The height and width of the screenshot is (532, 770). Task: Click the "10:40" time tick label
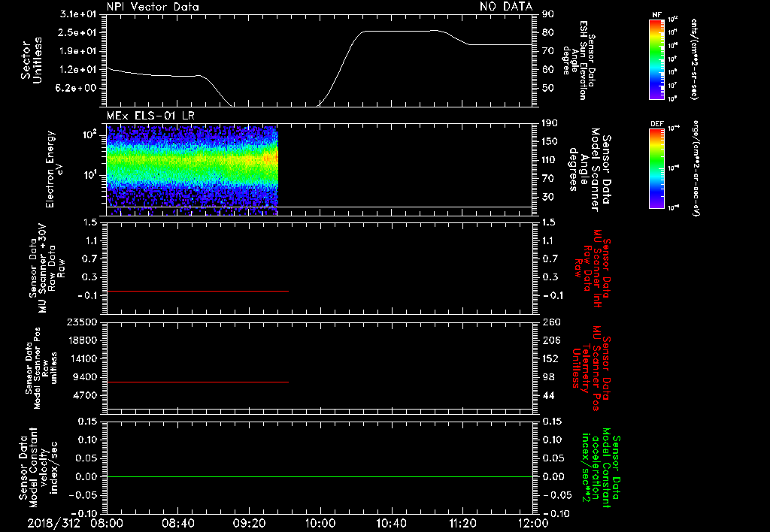tap(391, 523)
